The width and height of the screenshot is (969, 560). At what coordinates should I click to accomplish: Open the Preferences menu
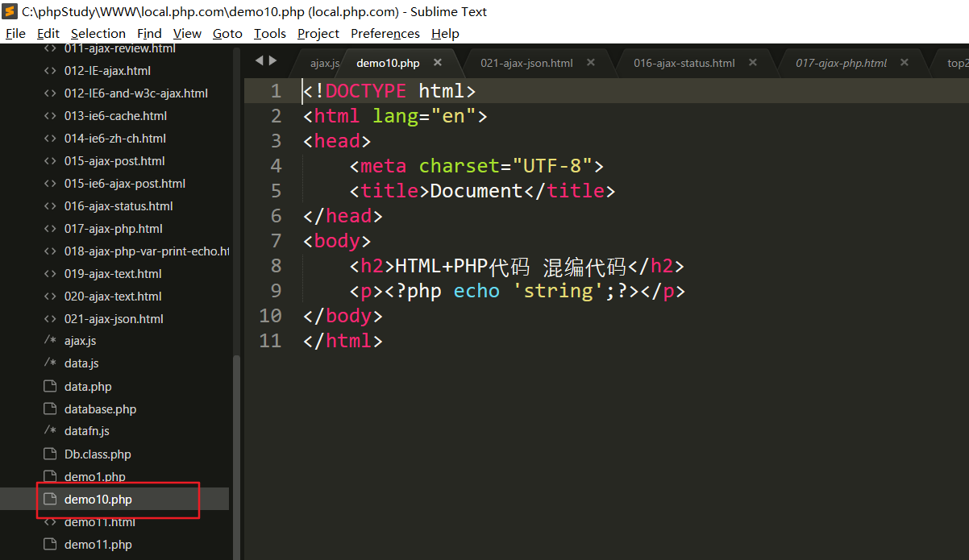click(x=385, y=34)
